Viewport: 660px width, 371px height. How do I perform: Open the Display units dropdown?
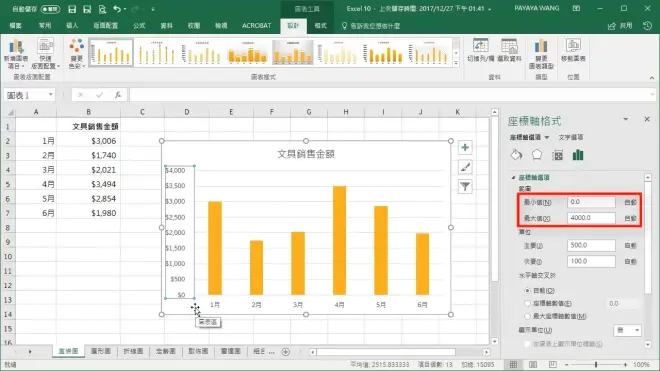coord(627,331)
